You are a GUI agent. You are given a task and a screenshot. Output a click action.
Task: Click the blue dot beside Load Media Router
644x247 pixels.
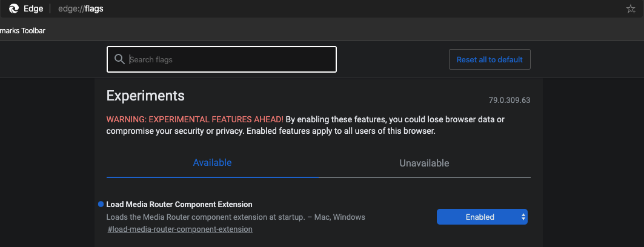tap(101, 205)
